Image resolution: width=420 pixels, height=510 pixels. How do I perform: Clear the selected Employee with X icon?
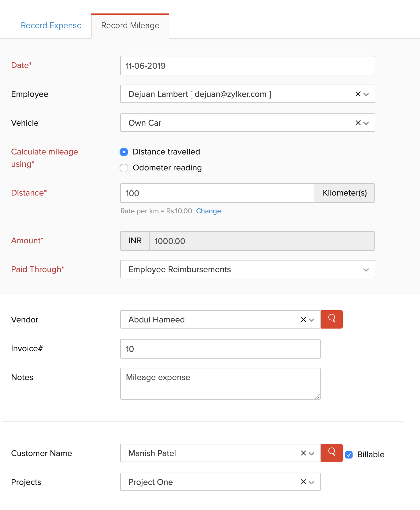pyautogui.click(x=358, y=94)
